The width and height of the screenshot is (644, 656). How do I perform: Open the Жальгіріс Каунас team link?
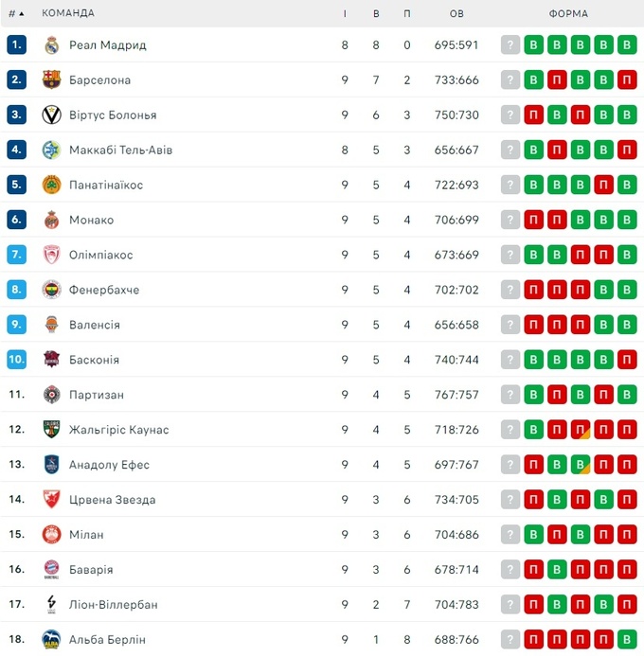pyautogui.click(x=118, y=430)
